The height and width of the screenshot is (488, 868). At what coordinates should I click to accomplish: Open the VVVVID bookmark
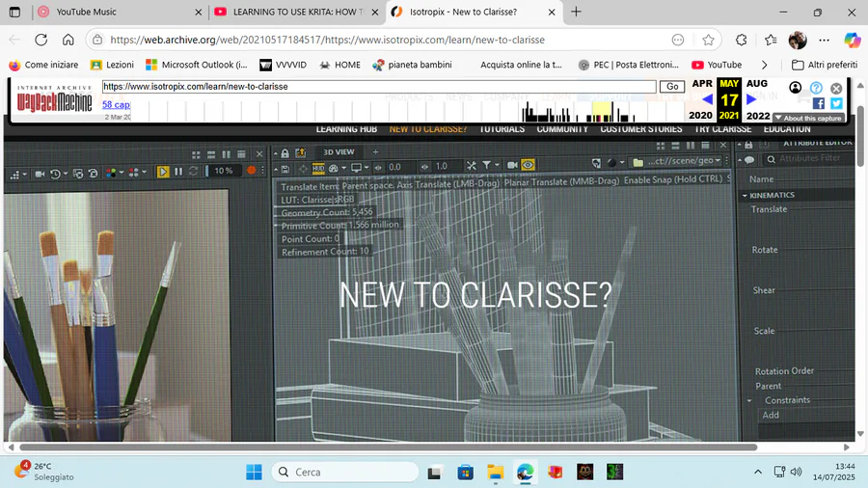(x=283, y=65)
